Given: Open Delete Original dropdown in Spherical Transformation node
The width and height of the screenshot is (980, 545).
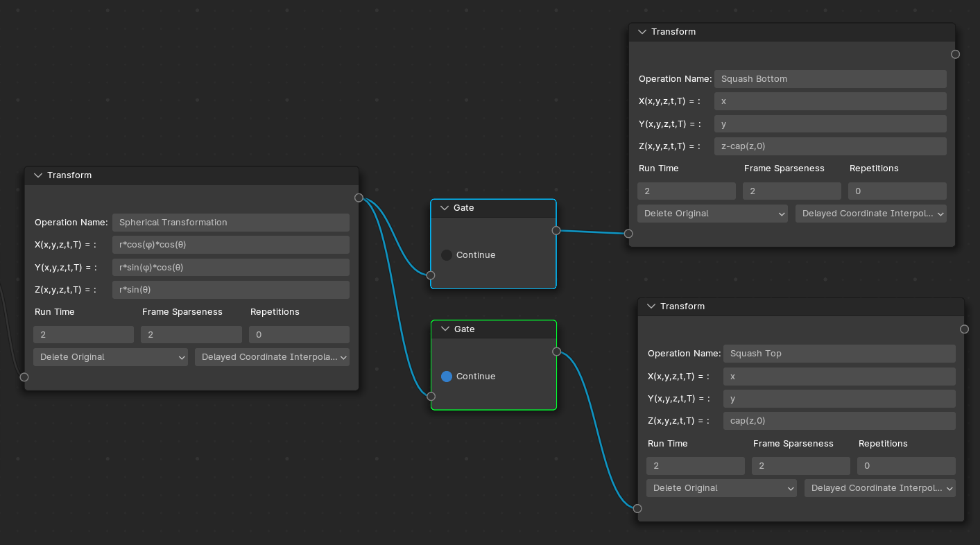Looking at the screenshot, I should click(110, 357).
